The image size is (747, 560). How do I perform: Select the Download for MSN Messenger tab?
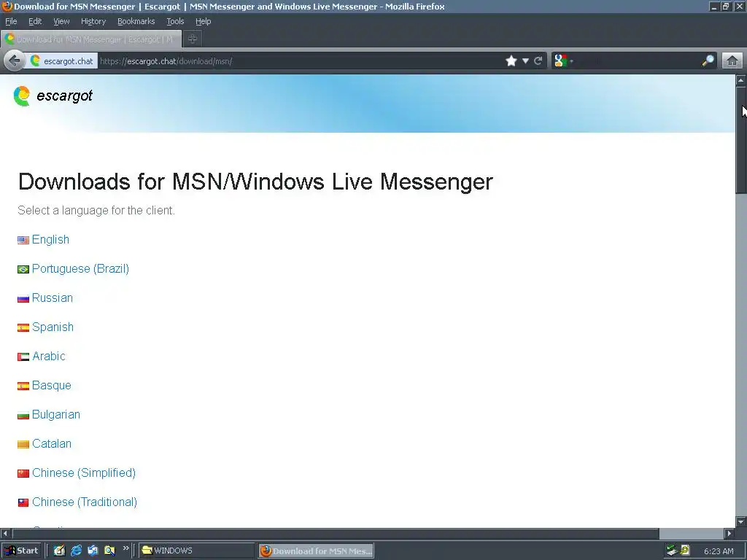91,39
